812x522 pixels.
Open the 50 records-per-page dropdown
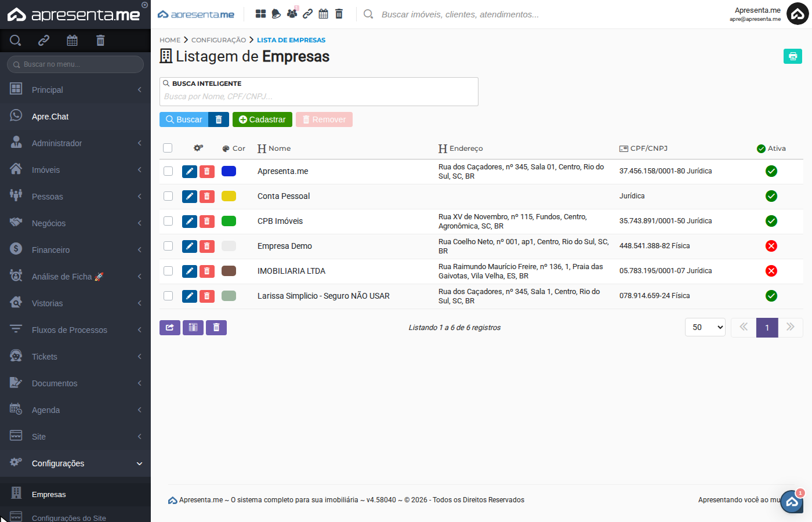[705, 328]
